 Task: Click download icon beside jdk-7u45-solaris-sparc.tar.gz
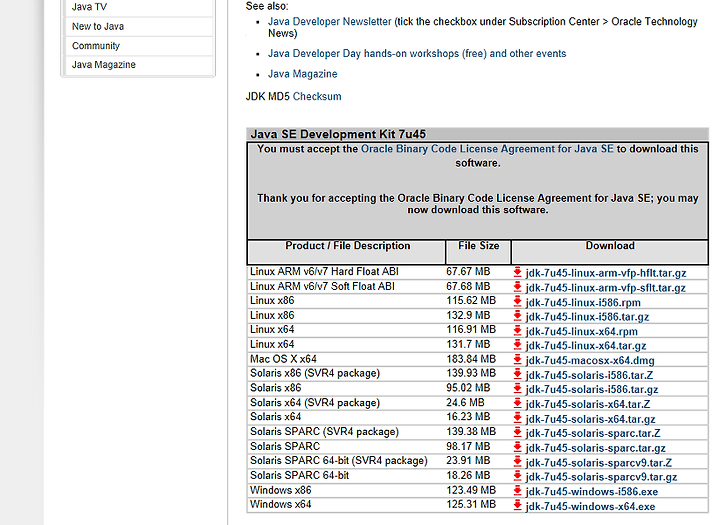(518, 447)
